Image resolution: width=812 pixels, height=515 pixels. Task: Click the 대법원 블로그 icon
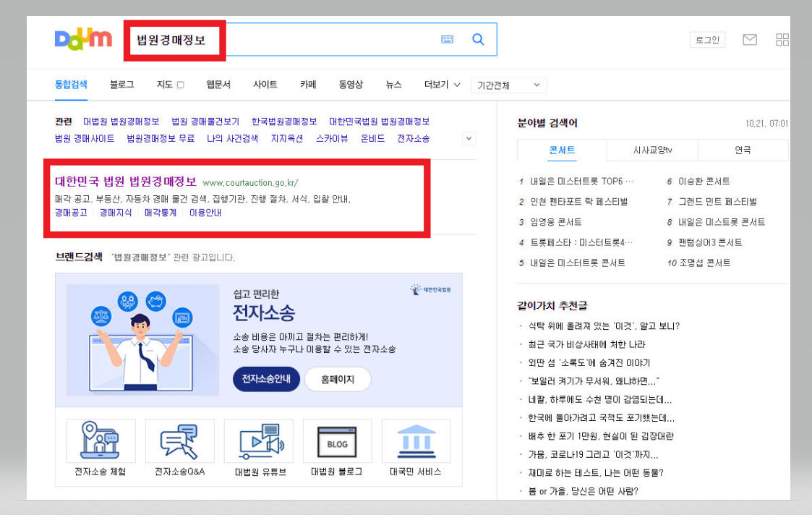click(x=337, y=440)
